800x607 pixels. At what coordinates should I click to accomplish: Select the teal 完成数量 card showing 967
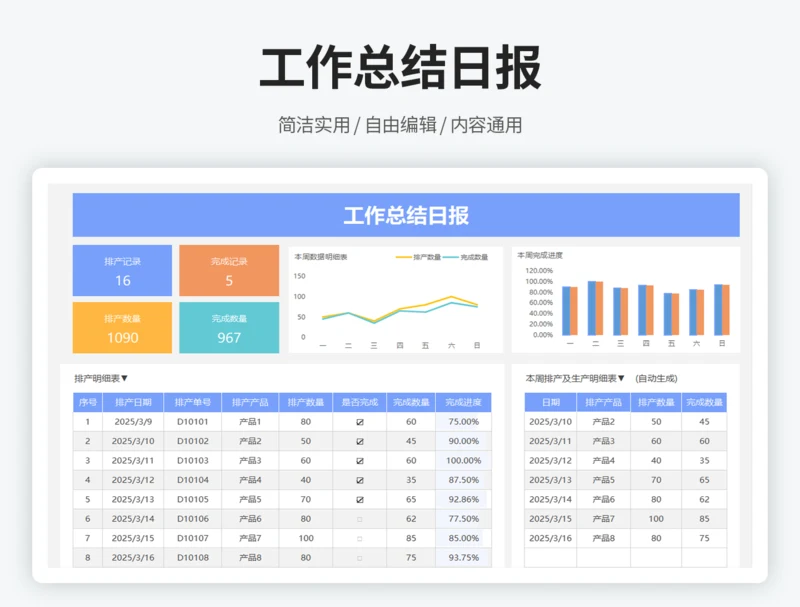(x=229, y=328)
